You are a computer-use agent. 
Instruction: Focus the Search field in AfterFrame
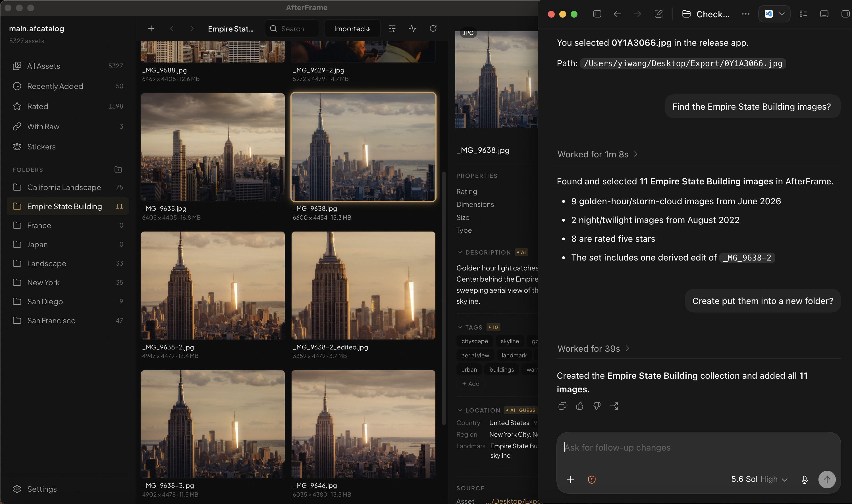click(292, 28)
